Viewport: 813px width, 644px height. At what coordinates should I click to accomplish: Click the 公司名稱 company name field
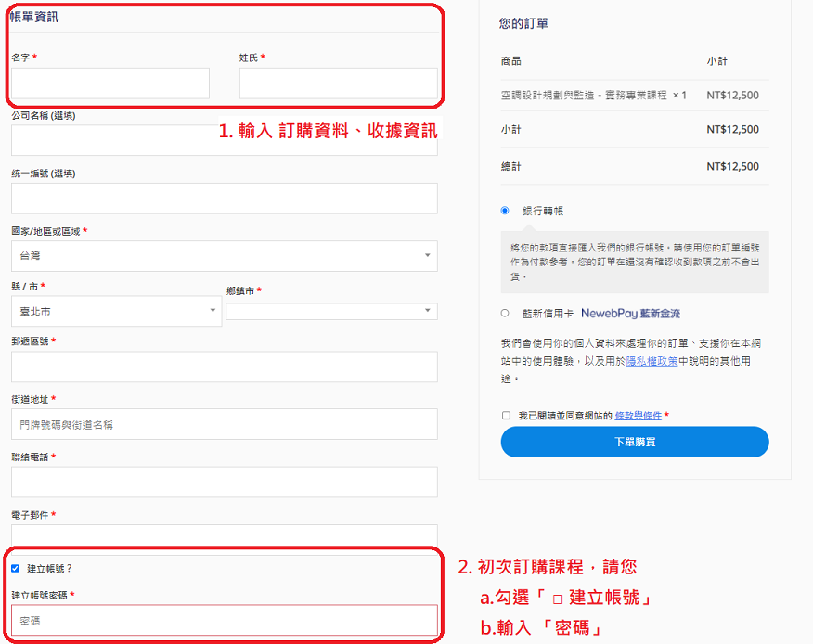click(x=111, y=140)
